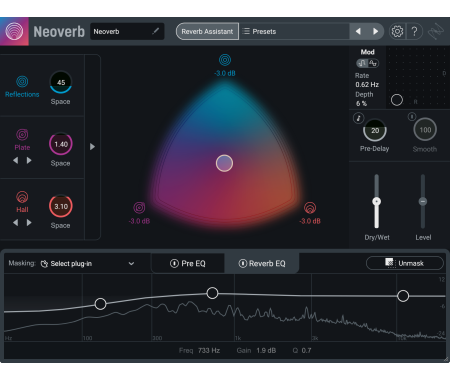
Task: Switch to next Plate reverb type
Action: click(29, 160)
